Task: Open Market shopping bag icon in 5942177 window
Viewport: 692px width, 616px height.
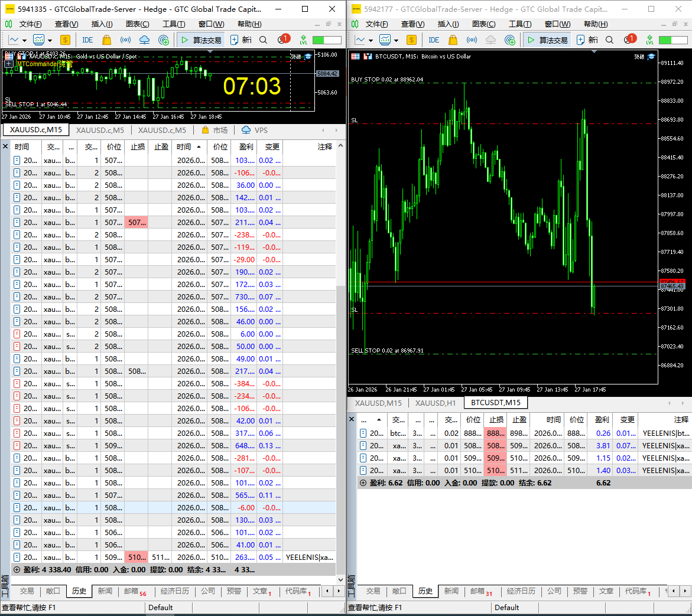Action: coord(453,40)
